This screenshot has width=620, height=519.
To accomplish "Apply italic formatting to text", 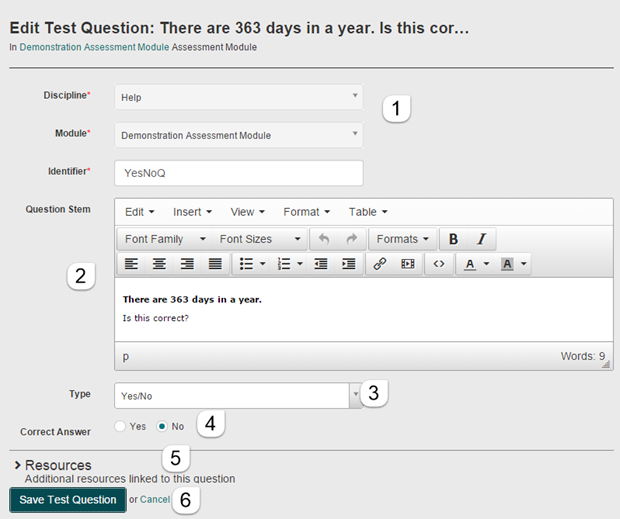I will coord(481,240).
